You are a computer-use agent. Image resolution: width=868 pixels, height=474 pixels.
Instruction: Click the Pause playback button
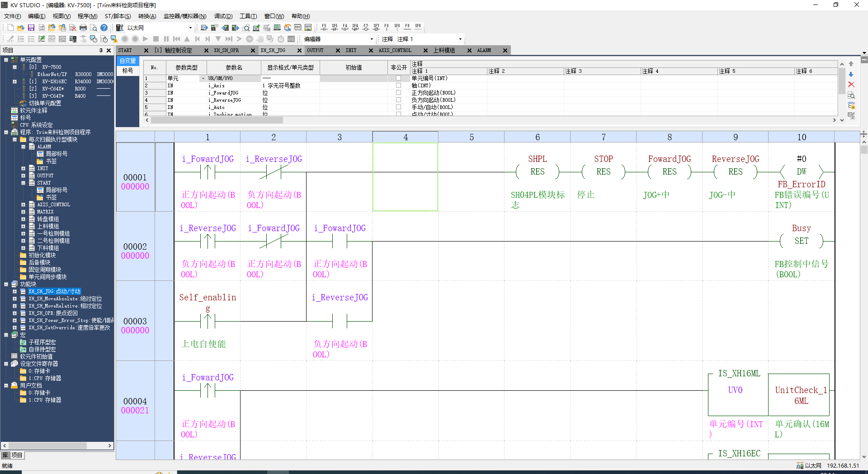coord(166,39)
